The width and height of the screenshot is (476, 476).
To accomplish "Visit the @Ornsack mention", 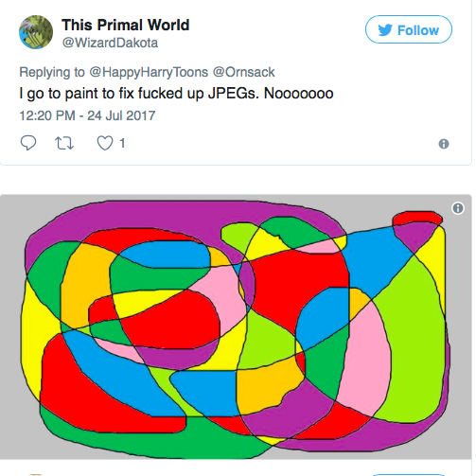I will tap(243, 72).
